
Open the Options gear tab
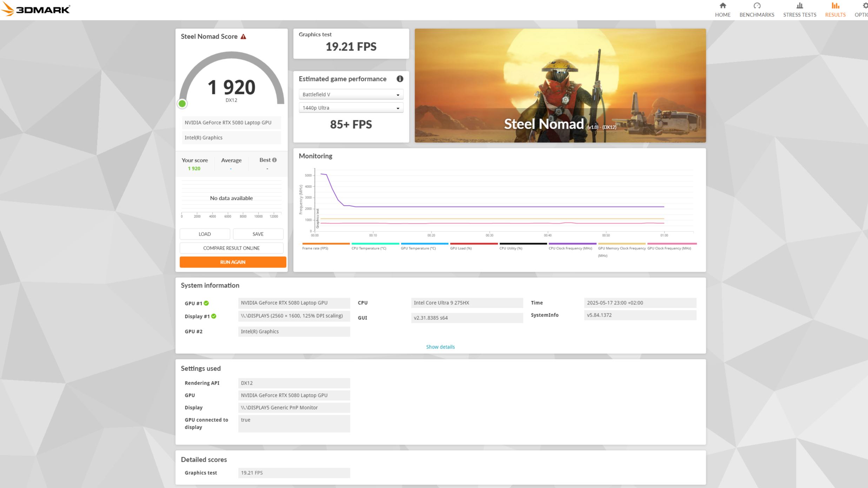point(861,10)
